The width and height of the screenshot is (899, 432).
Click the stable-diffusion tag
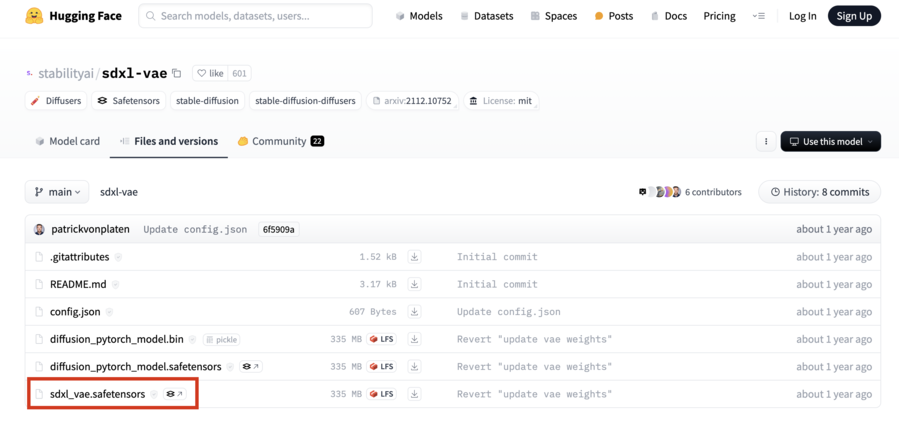tap(208, 101)
